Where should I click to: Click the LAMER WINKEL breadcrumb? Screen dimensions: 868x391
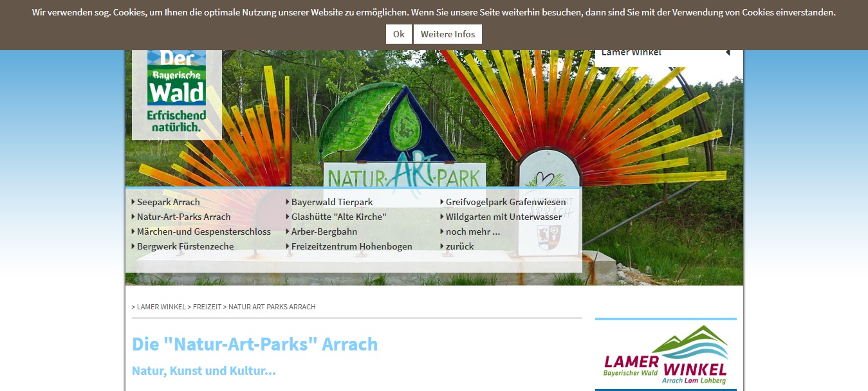[x=161, y=307]
